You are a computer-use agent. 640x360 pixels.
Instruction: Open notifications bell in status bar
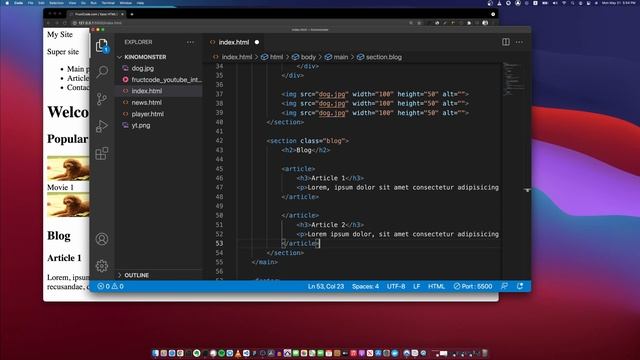tap(520, 287)
